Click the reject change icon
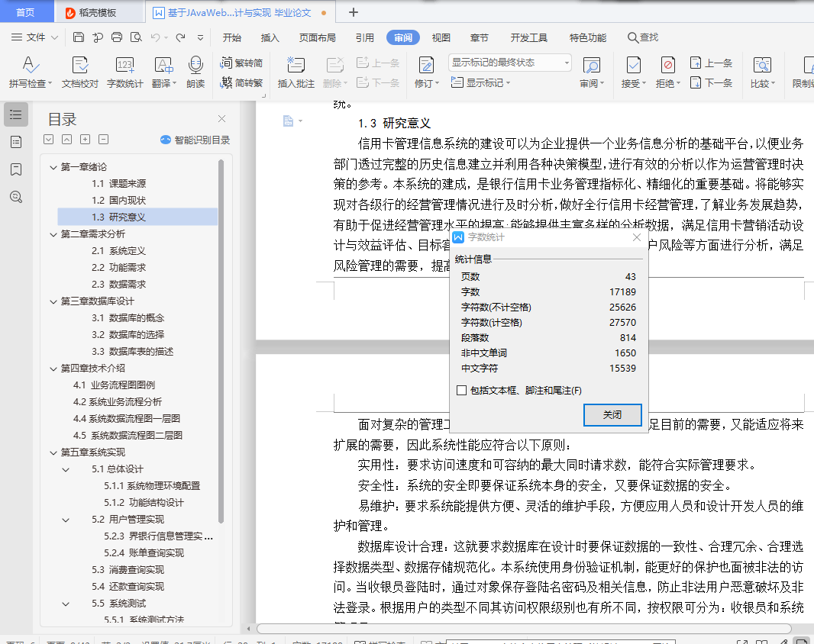Image resolution: width=814 pixels, height=644 pixels. (667, 66)
